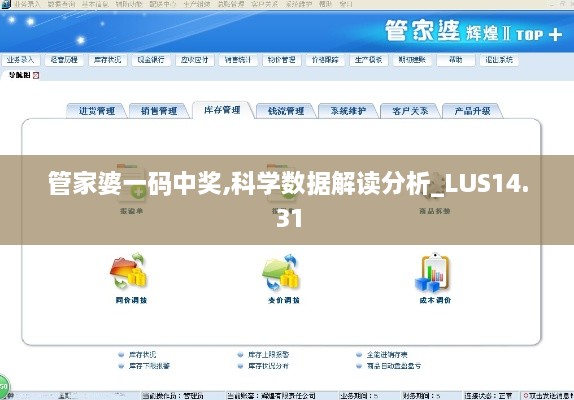The width and height of the screenshot is (574, 400).
Task: Switch to the 进货管理 tab
Action: coord(97,111)
